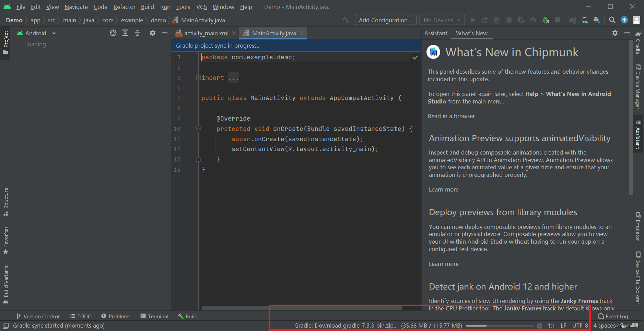The height and width of the screenshot is (331, 644).
Task: Toggle the Gradle tool window on right
Action: 638,43
